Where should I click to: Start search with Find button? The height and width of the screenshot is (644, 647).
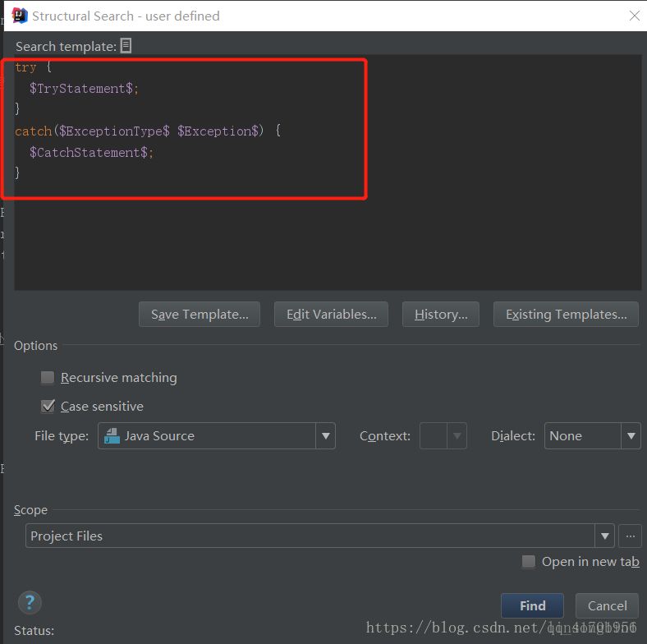point(532,605)
